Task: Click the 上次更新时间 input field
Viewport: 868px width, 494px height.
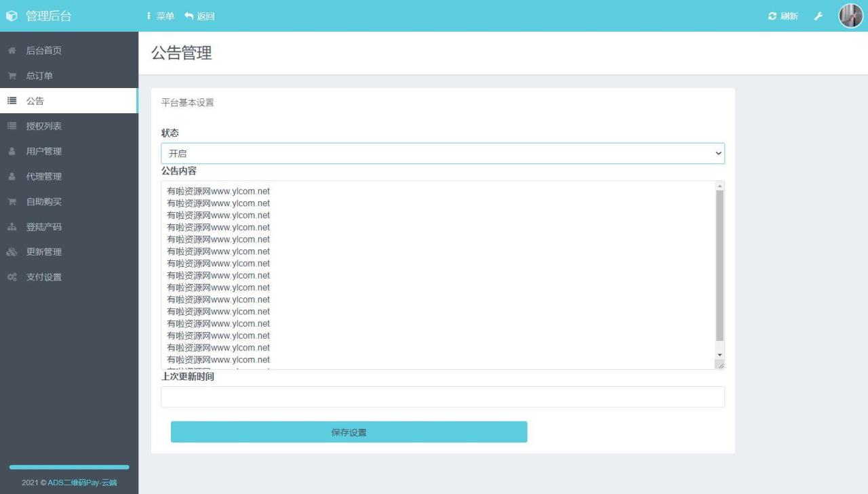Action: [442, 397]
